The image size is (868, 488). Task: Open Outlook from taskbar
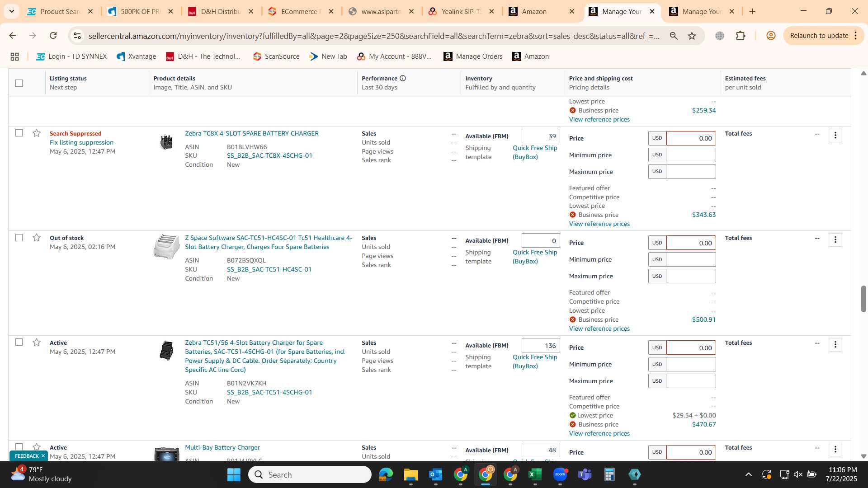click(x=435, y=474)
